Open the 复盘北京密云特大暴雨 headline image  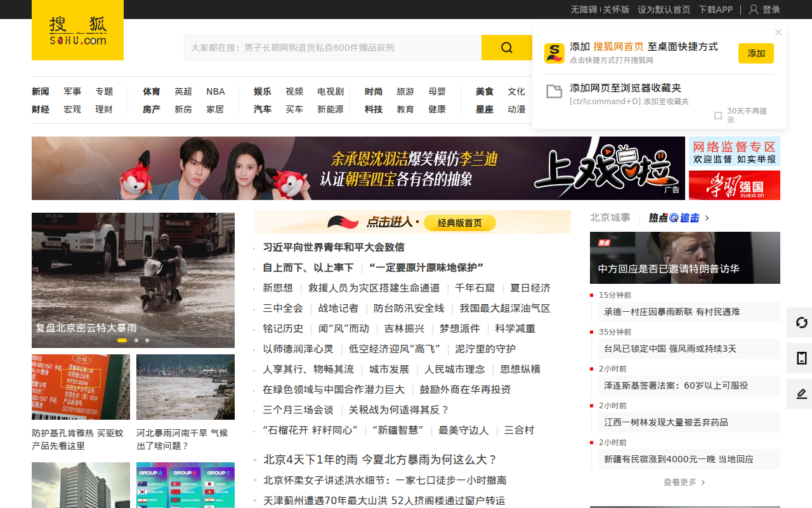tap(133, 280)
